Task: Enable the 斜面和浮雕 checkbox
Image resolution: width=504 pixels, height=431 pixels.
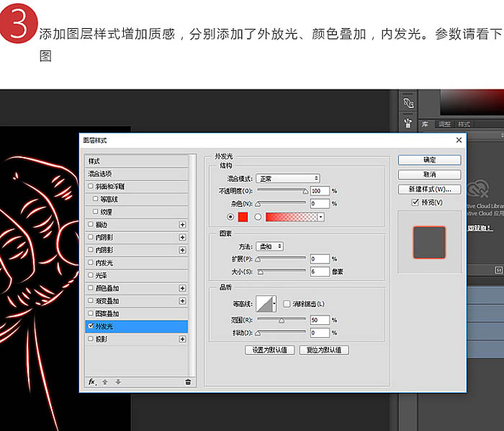Action: pos(91,187)
